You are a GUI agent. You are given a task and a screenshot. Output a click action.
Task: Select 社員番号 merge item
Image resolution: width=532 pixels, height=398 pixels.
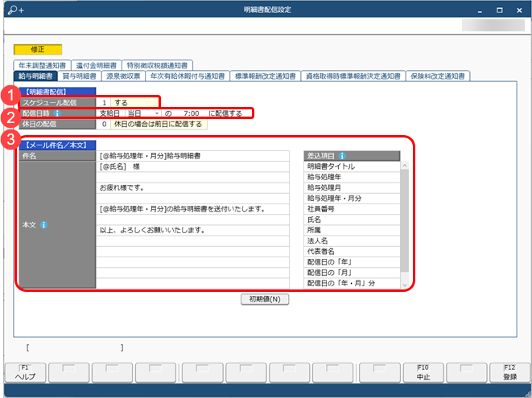tap(353, 209)
